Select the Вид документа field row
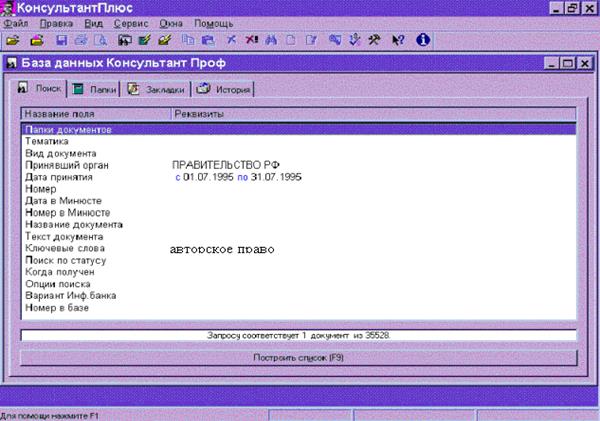Image resolution: width=600 pixels, height=421 pixels. [298, 153]
